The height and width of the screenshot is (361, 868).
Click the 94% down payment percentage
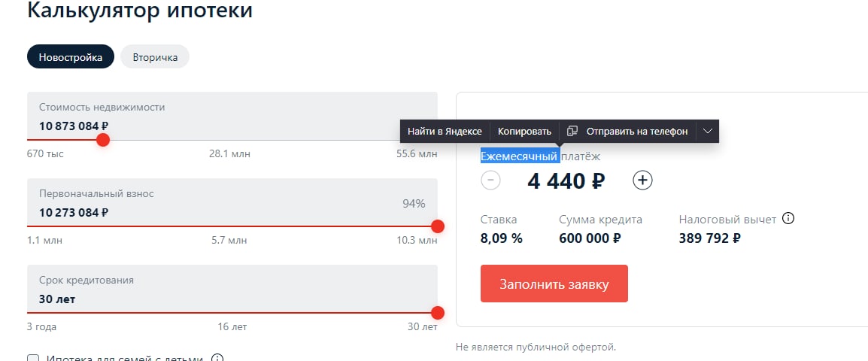tap(414, 204)
